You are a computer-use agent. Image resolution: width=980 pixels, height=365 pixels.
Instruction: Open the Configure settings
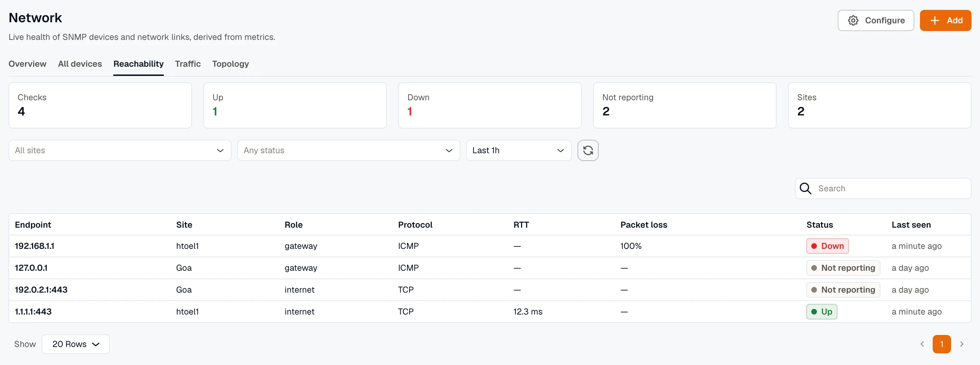876,20
